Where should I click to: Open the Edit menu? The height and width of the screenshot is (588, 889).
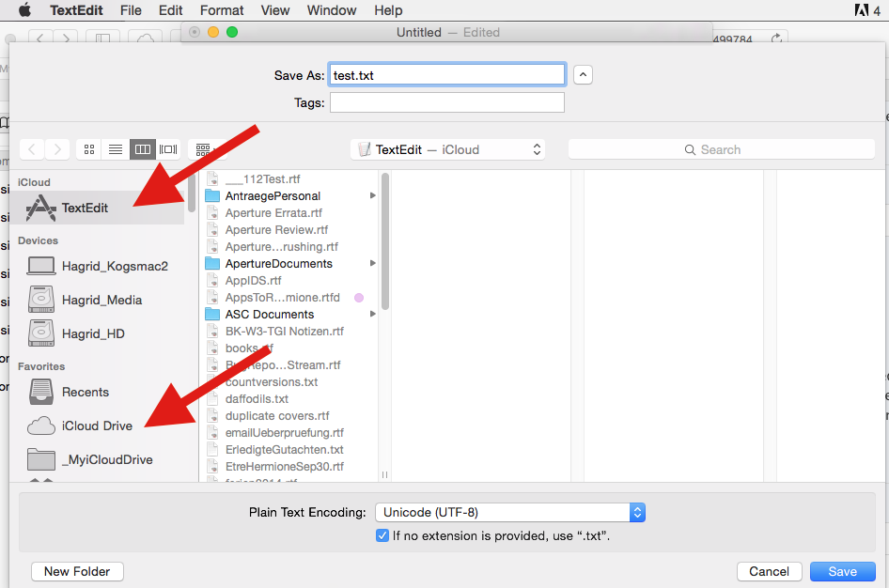coord(170,10)
